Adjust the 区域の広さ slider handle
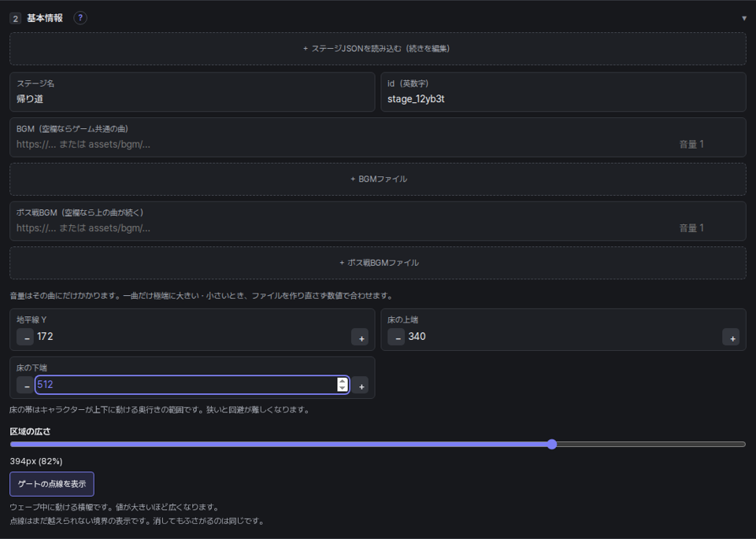 (552, 444)
